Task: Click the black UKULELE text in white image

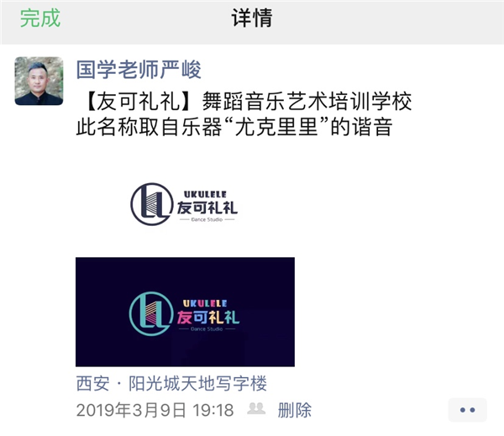Action: [206, 194]
